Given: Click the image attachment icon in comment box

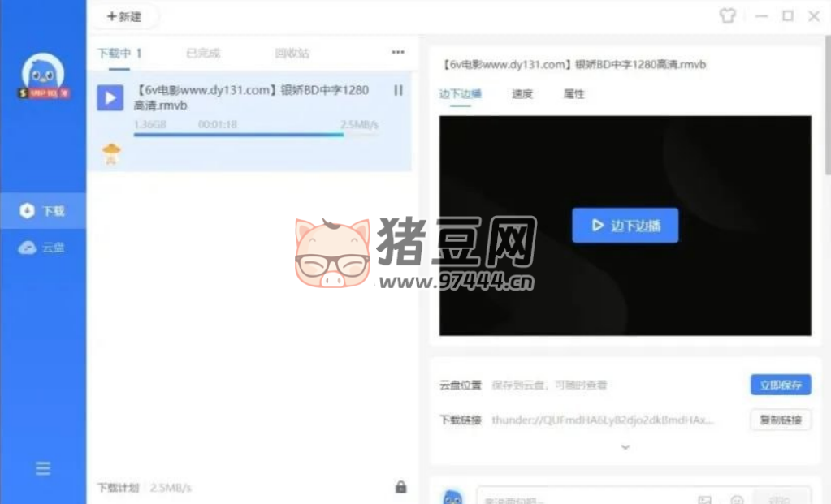Looking at the screenshot, I should [705, 500].
